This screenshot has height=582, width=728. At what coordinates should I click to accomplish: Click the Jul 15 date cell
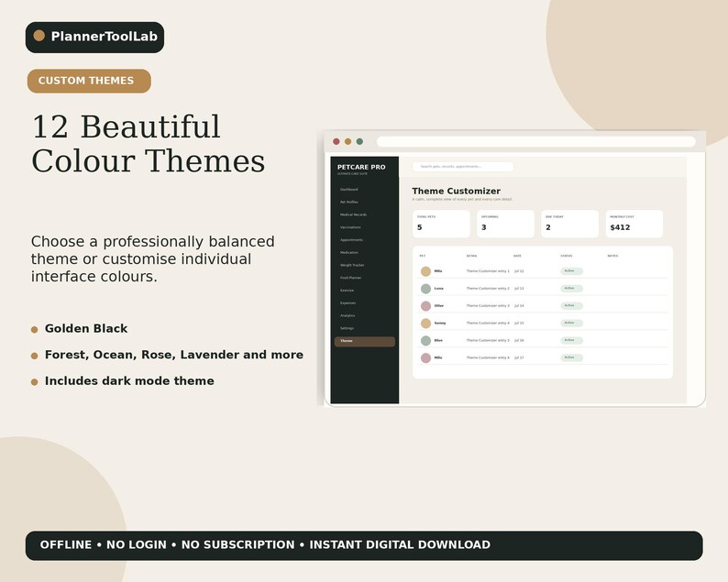pos(519,323)
